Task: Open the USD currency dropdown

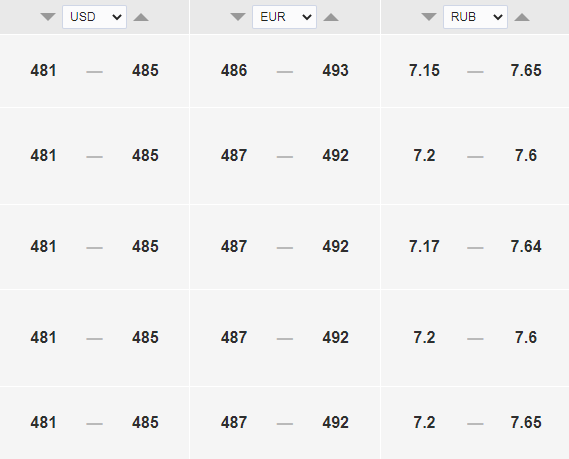Action: point(94,17)
